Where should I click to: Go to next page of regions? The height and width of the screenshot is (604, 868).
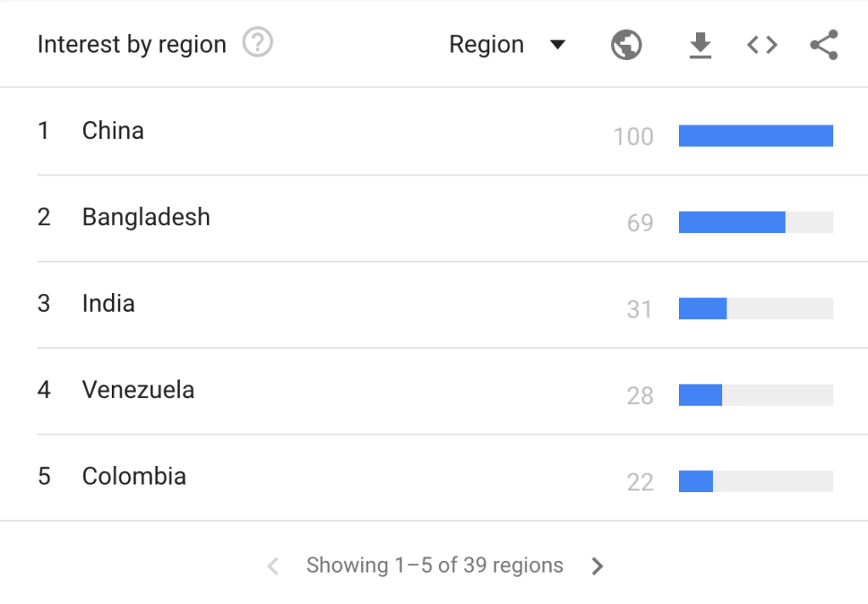pos(598,566)
